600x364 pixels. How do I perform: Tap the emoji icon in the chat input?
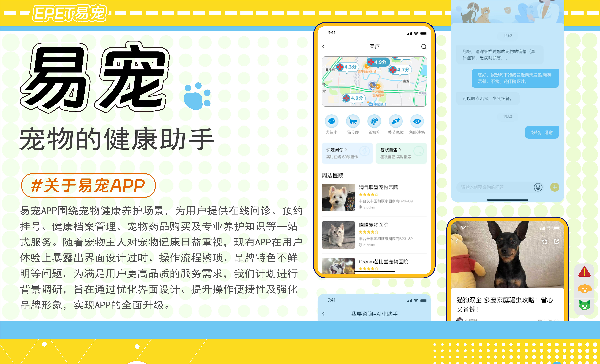pos(538,187)
